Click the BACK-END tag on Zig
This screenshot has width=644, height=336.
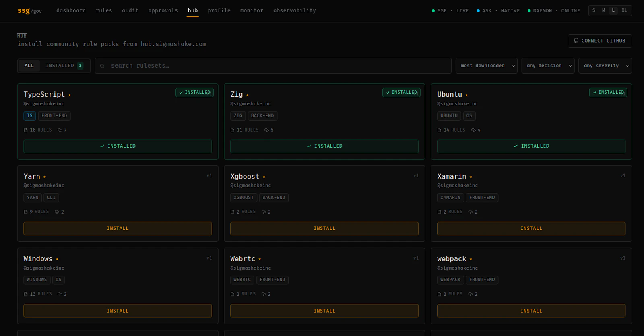(262, 116)
